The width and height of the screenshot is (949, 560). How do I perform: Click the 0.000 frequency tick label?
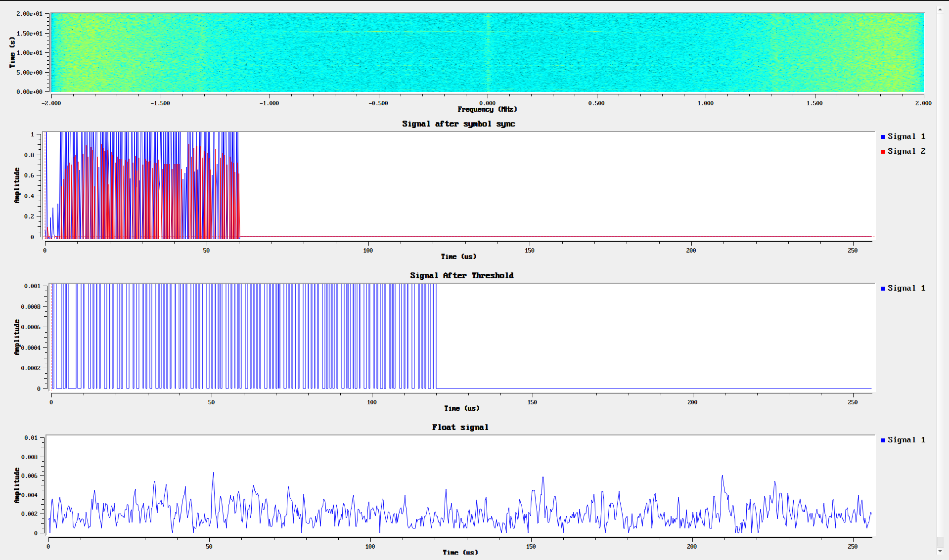(487, 103)
